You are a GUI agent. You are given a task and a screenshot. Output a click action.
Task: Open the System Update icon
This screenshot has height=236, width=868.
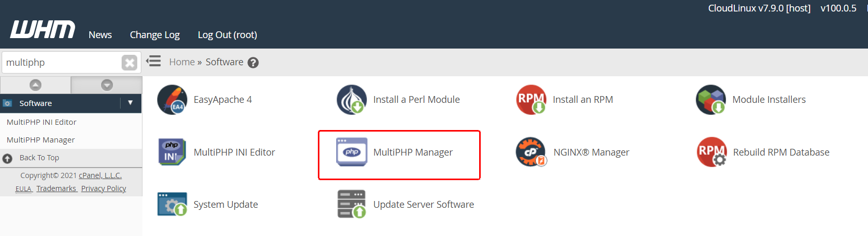(172, 204)
